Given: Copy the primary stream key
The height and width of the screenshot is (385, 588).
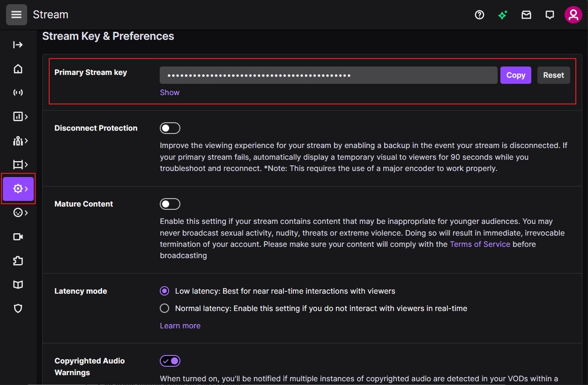Looking at the screenshot, I should coord(515,75).
